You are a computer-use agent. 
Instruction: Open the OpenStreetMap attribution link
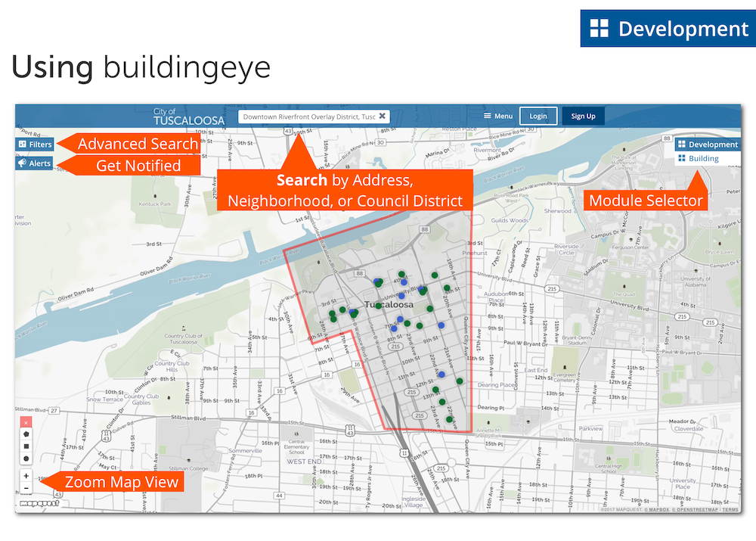pyautogui.click(x=695, y=510)
